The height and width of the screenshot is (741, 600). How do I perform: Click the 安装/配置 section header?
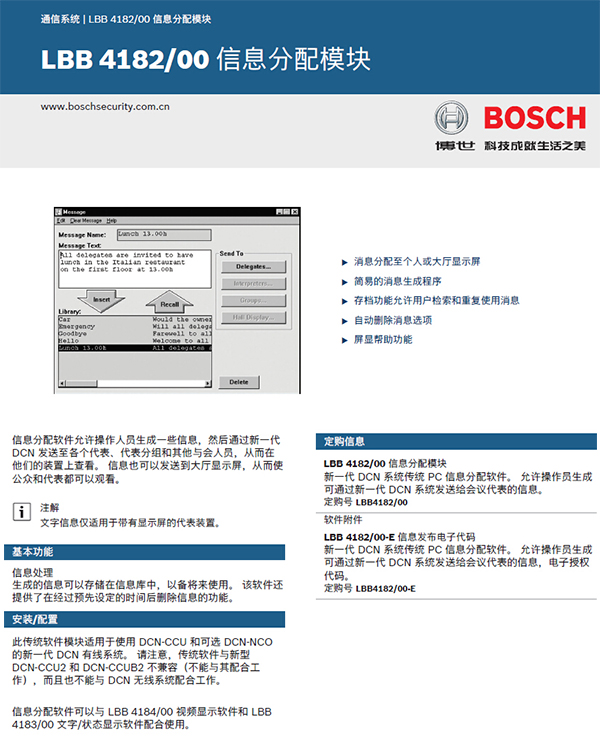tap(145, 619)
